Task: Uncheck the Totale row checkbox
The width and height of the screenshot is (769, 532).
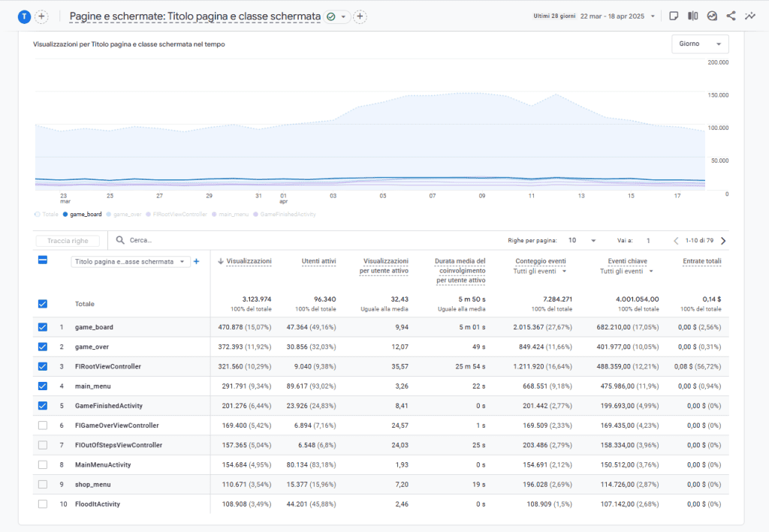Action: pos(43,304)
